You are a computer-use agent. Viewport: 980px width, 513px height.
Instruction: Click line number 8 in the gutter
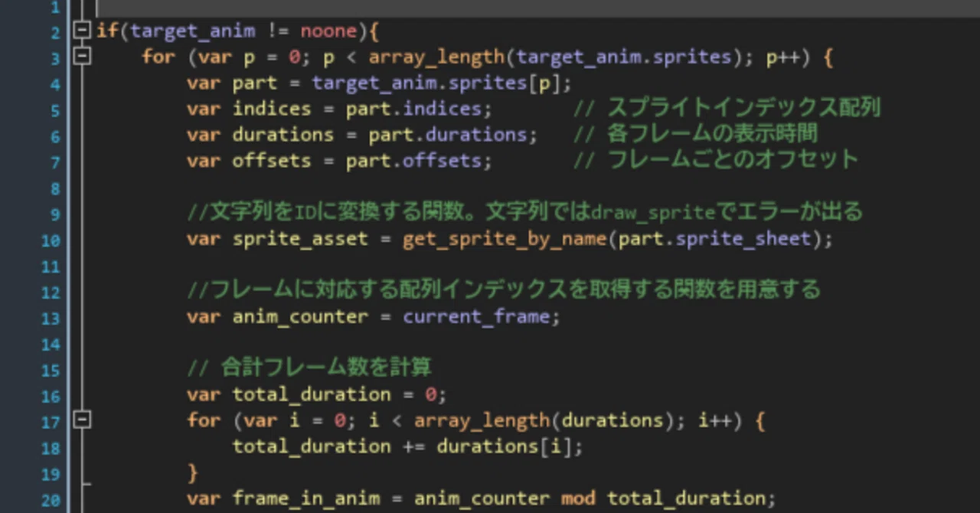click(x=54, y=188)
